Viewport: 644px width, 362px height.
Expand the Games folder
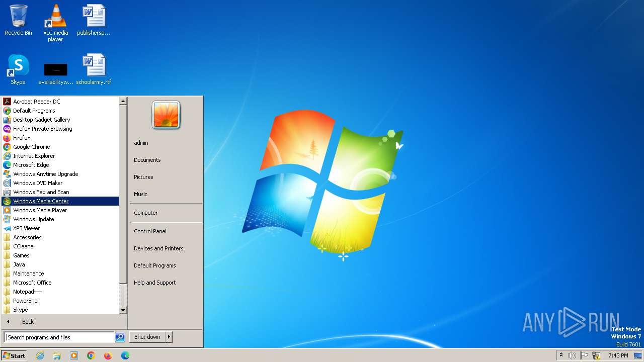pos(60,255)
